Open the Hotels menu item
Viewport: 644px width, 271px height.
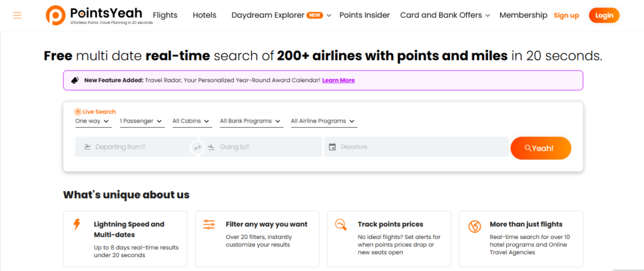tap(204, 15)
